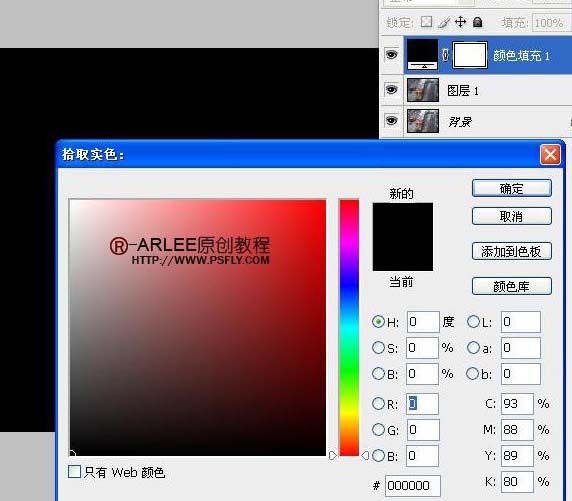Click the 新的 new color swatch

tap(403, 220)
